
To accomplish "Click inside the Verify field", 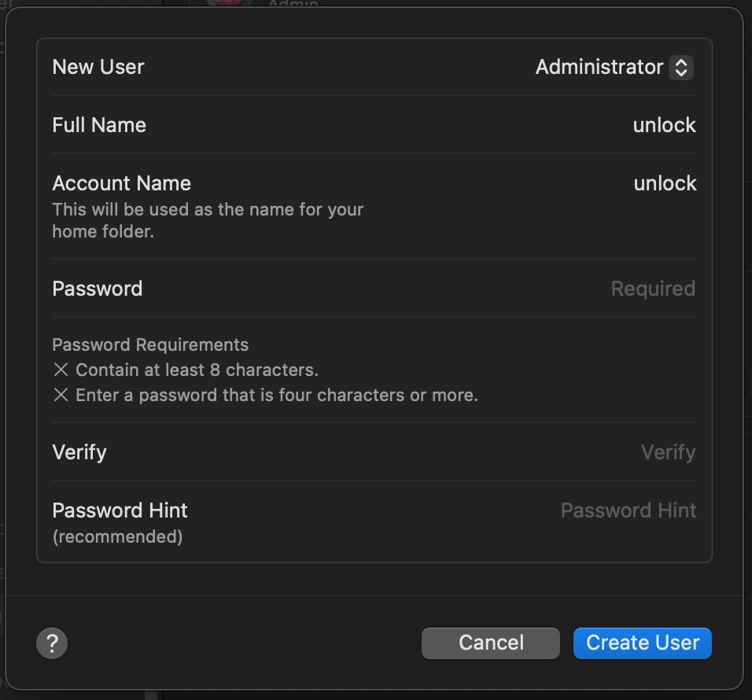I will point(668,452).
